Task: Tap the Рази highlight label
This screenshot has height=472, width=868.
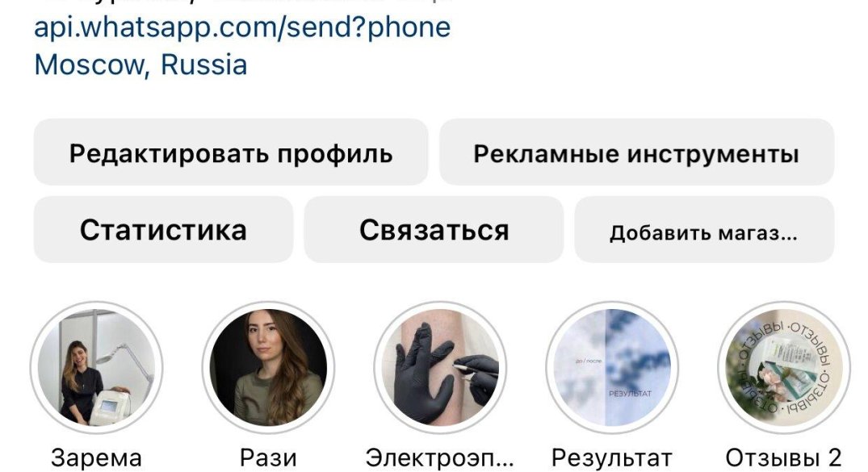Action: pos(269,458)
